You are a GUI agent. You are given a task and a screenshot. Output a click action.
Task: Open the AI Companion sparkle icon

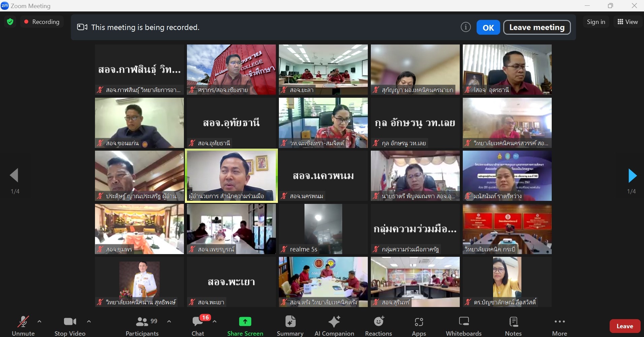click(334, 322)
